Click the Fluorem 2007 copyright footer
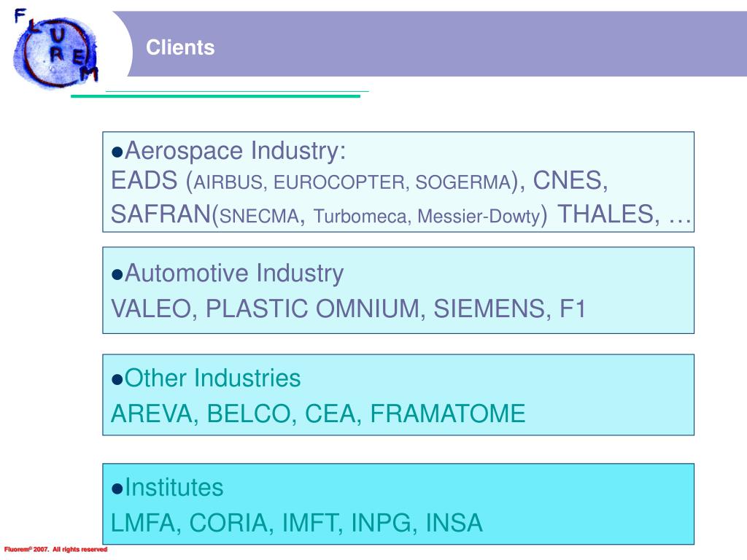 [x=55, y=550]
